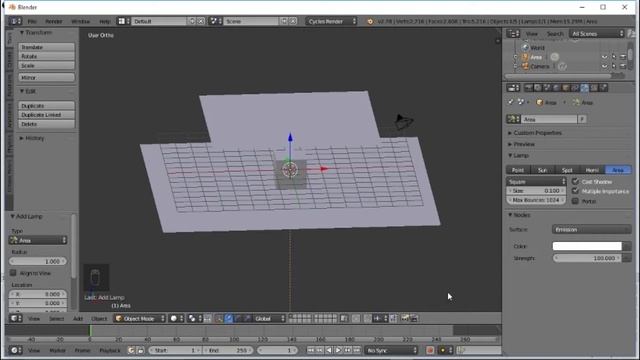Image resolution: width=640 pixels, height=360 pixels.
Task: Open the pivot point selector icon
Action: 194,318
